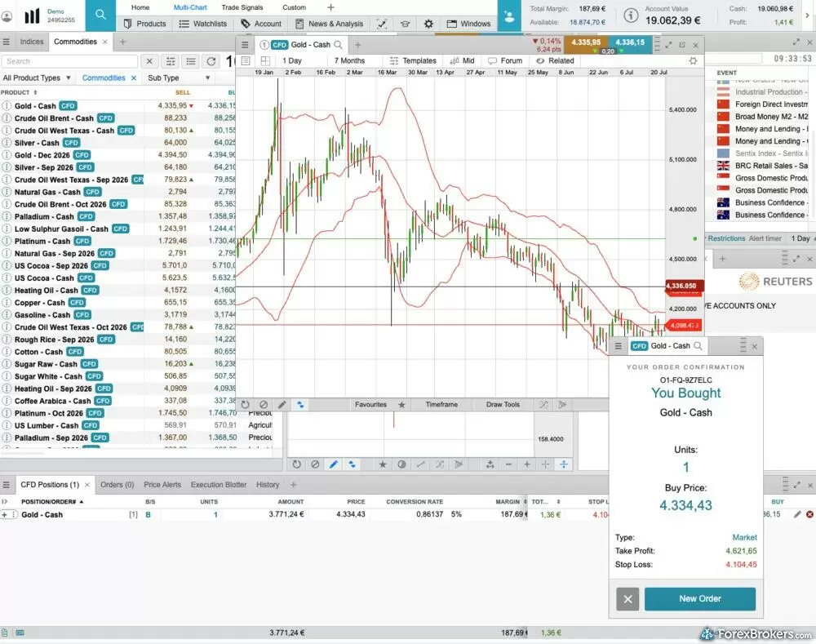Open the Gold chart window hamburger menu
This screenshot has width=816, height=644.
tap(245, 45)
